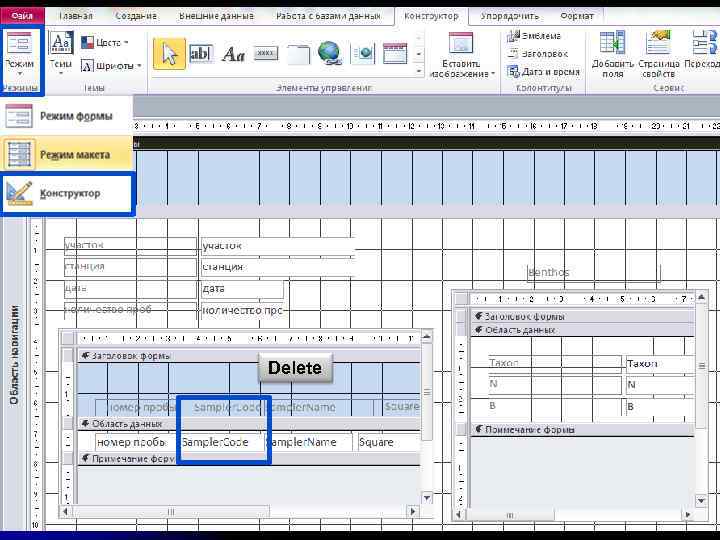Choose Конструктор in the view menu
The height and width of the screenshot is (540, 720).
pyautogui.click(x=68, y=193)
